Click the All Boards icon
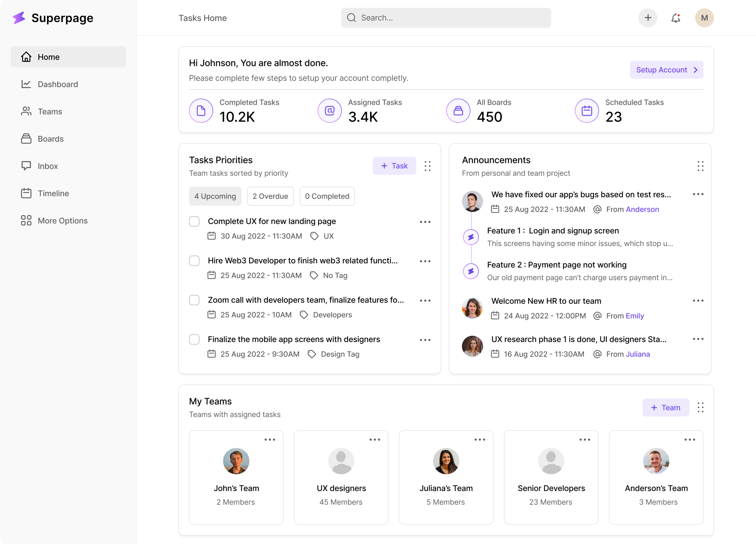 click(458, 111)
